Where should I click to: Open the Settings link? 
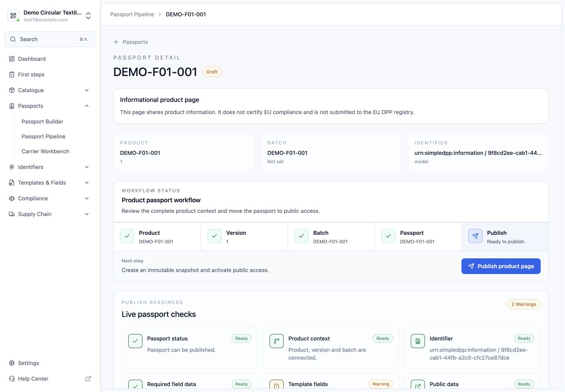point(50,363)
